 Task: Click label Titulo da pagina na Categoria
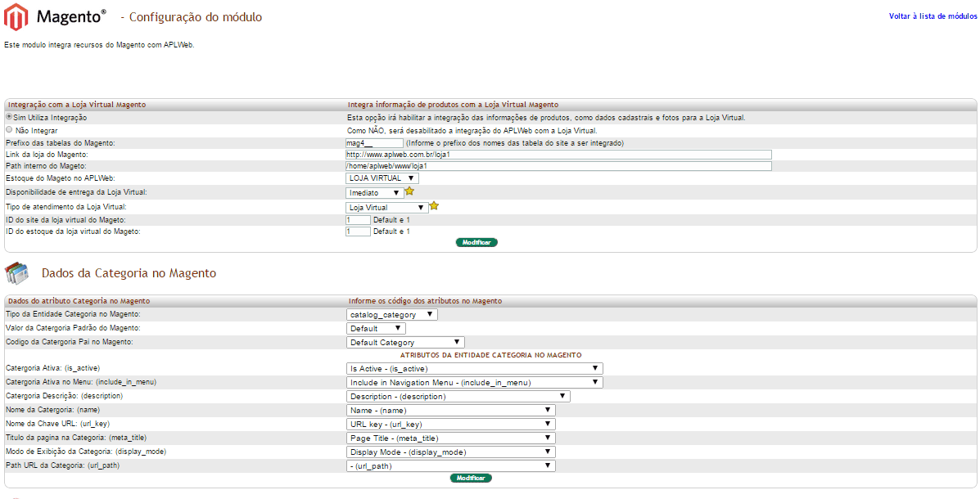click(x=75, y=438)
